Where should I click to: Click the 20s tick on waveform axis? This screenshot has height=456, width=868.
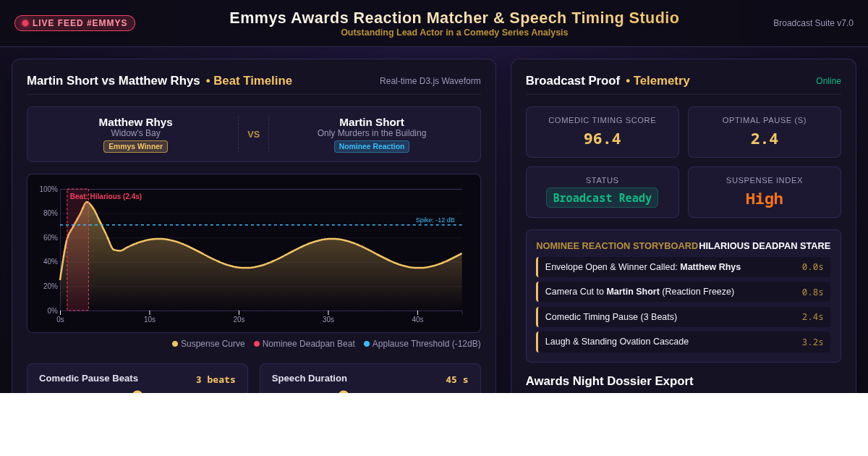coord(239,319)
